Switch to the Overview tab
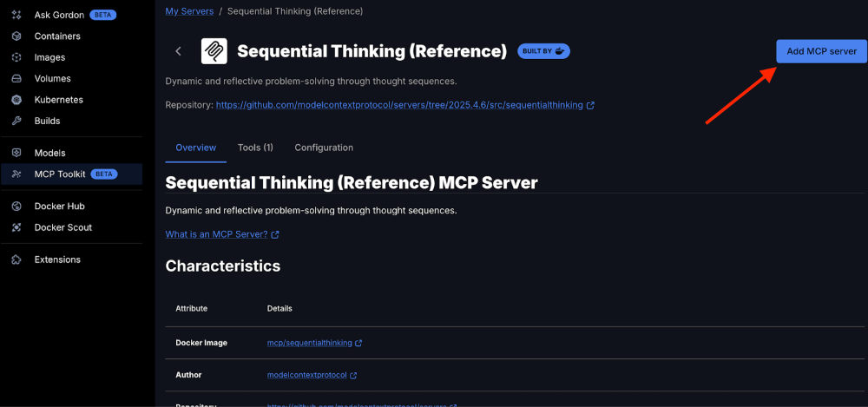Image resolution: width=868 pixels, height=407 pixels. pyautogui.click(x=195, y=148)
